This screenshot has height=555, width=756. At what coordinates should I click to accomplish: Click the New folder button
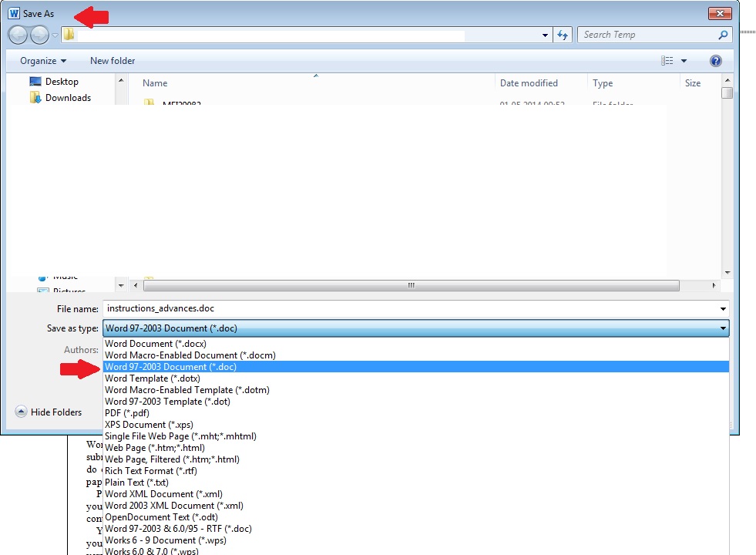(113, 61)
